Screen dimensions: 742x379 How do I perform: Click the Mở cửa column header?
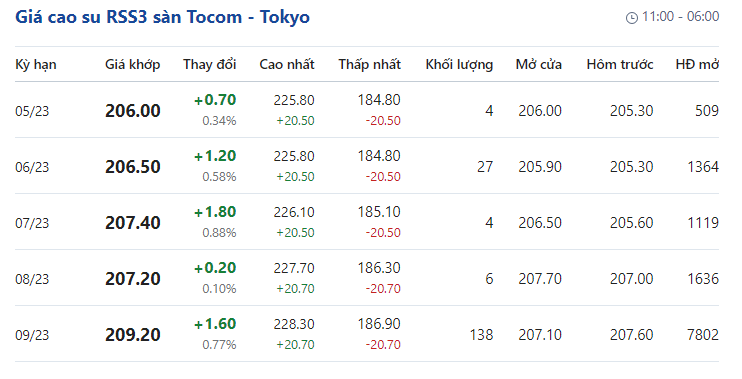pos(539,64)
